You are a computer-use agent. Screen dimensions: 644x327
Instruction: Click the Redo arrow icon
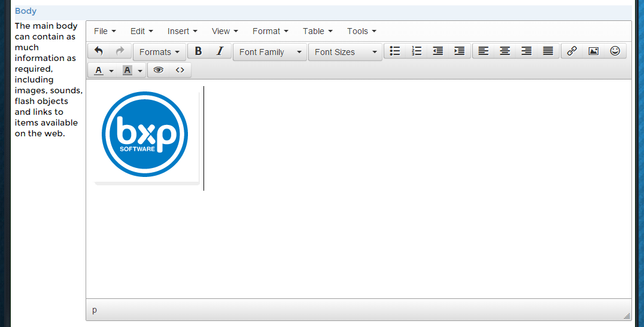click(x=120, y=51)
